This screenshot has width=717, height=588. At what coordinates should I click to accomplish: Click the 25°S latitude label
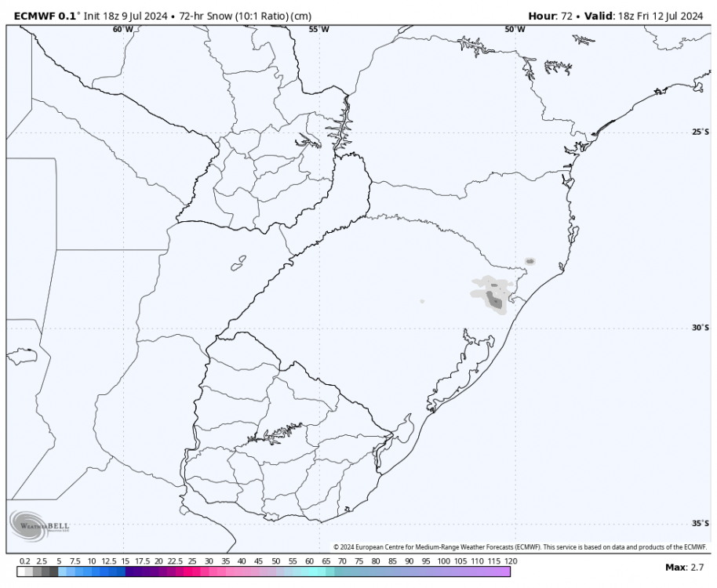click(x=700, y=132)
